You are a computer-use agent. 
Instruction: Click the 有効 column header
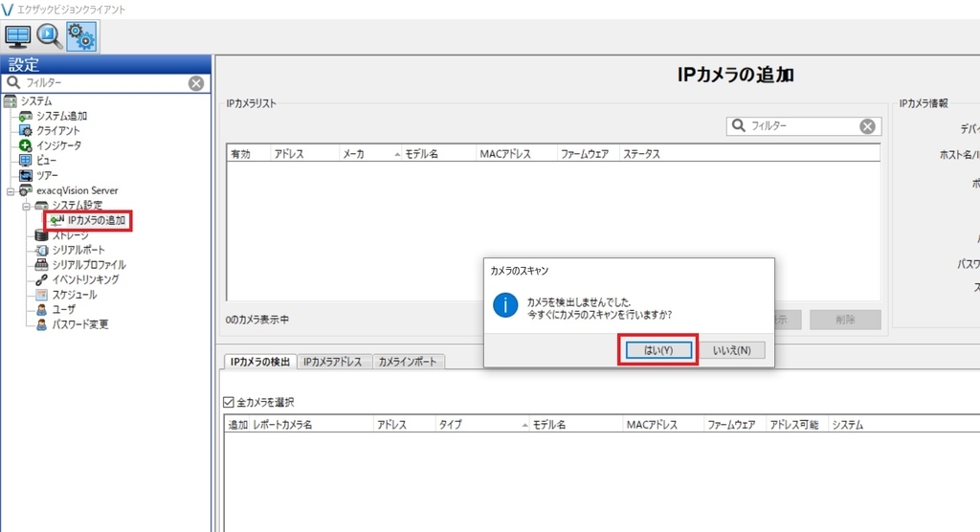tap(249, 154)
